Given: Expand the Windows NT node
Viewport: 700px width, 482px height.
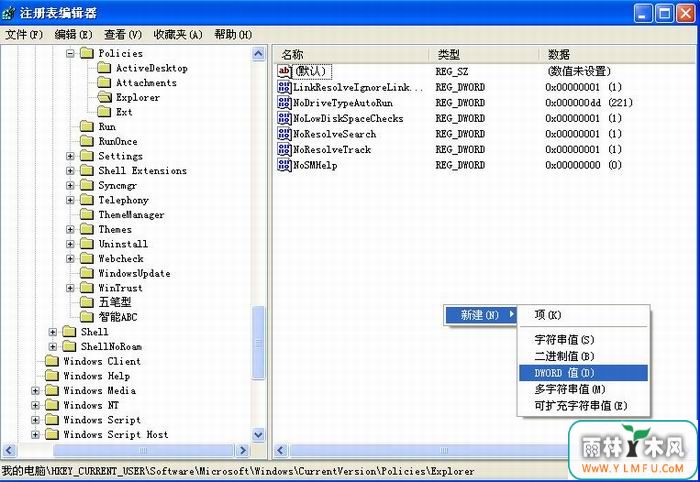Looking at the screenshot, I should click(x=35, y=405).
